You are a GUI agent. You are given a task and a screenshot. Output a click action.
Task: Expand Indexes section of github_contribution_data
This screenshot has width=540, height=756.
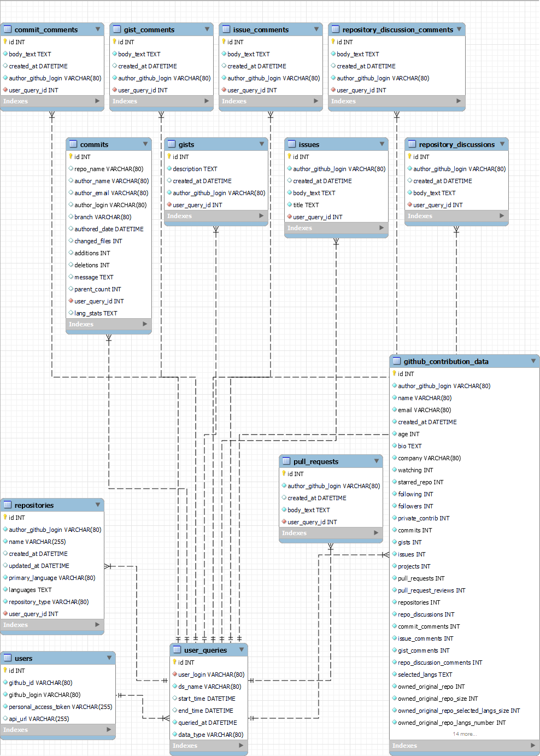click(533, 745)
